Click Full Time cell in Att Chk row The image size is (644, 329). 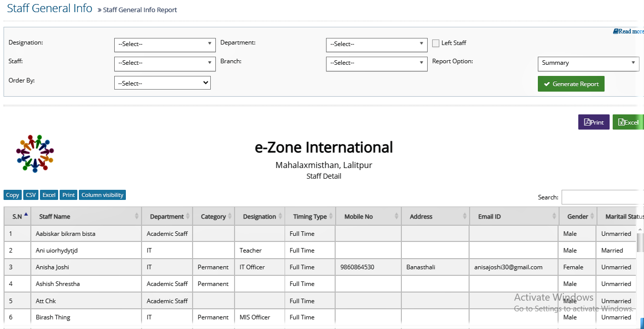pos(310,301)
